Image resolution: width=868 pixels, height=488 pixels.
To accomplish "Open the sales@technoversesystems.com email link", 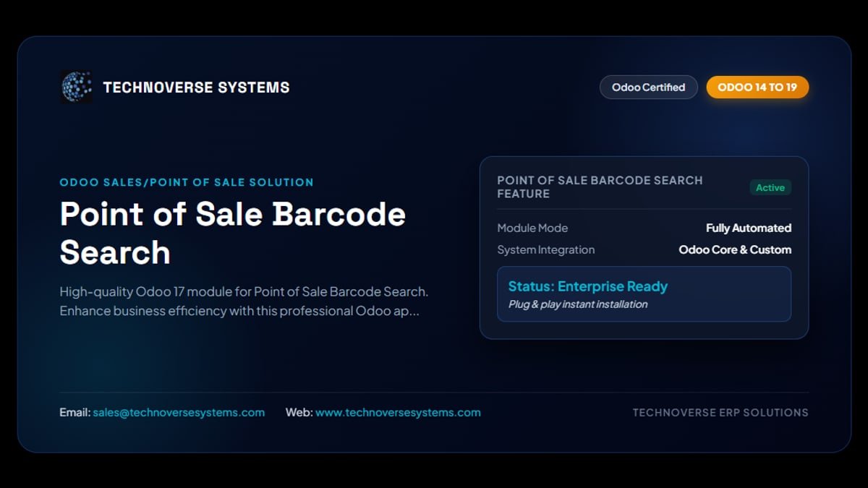I will coord(179,412).
